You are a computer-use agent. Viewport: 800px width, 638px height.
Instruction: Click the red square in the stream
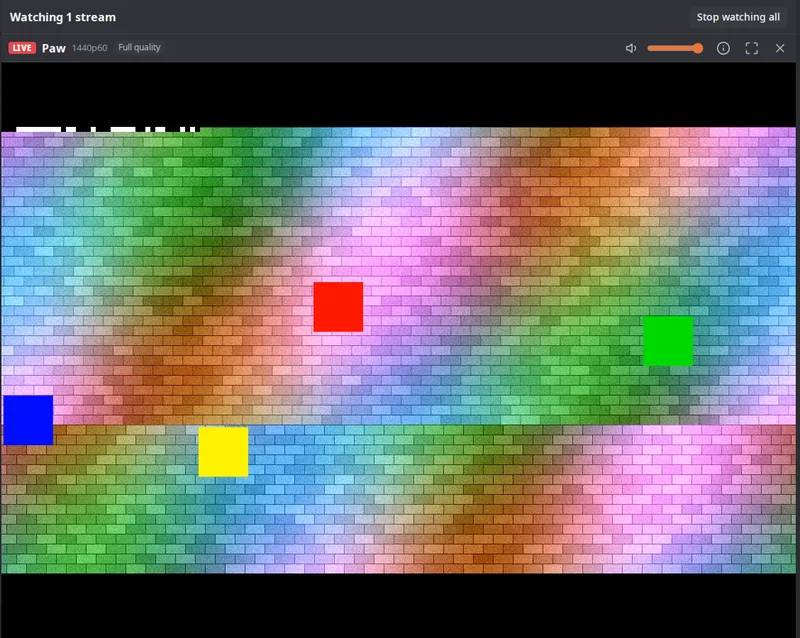[x=338, y=307]
